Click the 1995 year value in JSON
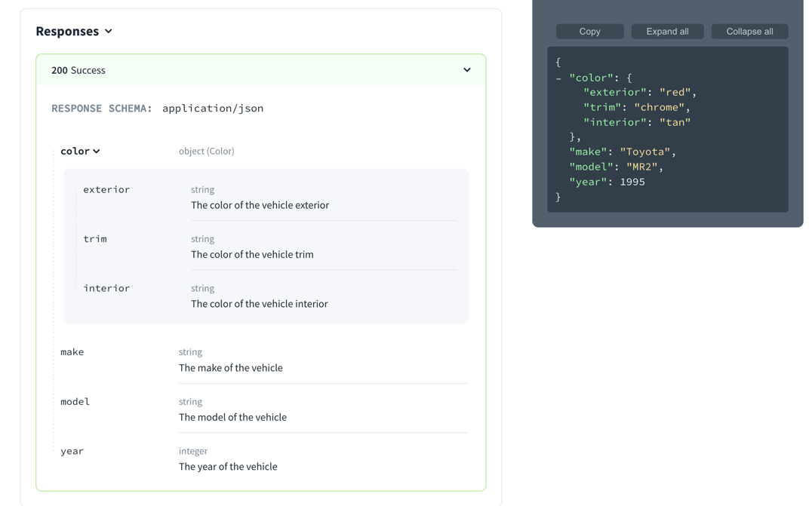The height and width of the screenshot is (506, 812). [632, 182]
